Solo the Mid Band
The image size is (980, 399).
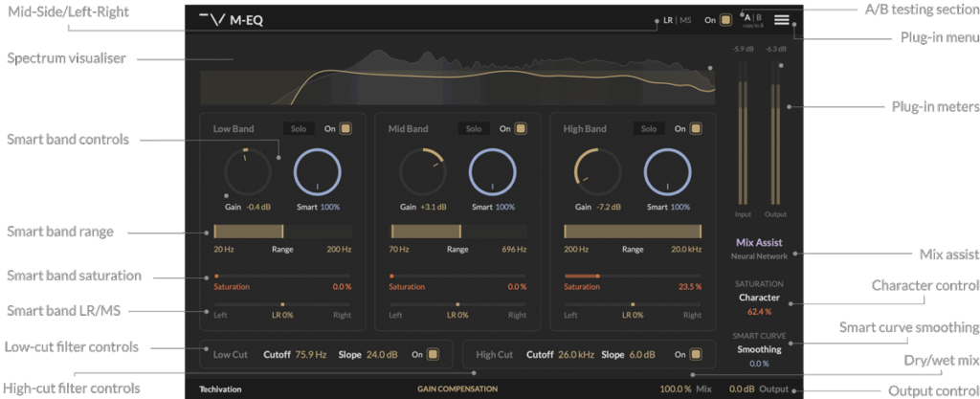click(474, 128)
